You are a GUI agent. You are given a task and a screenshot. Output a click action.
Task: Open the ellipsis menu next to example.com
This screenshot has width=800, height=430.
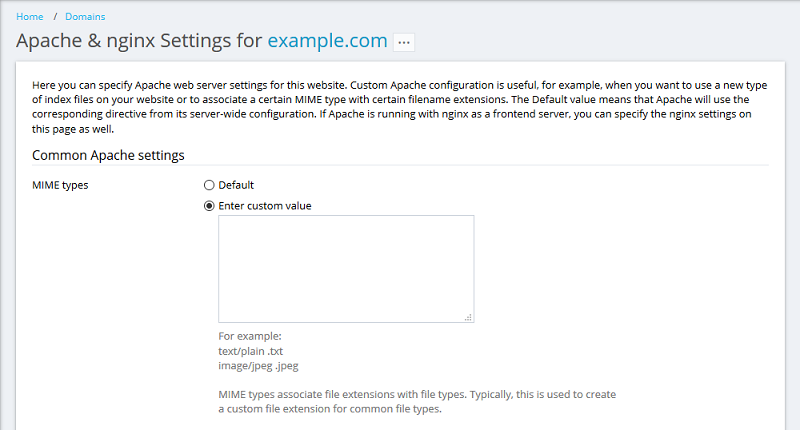[x=404, y=42]
